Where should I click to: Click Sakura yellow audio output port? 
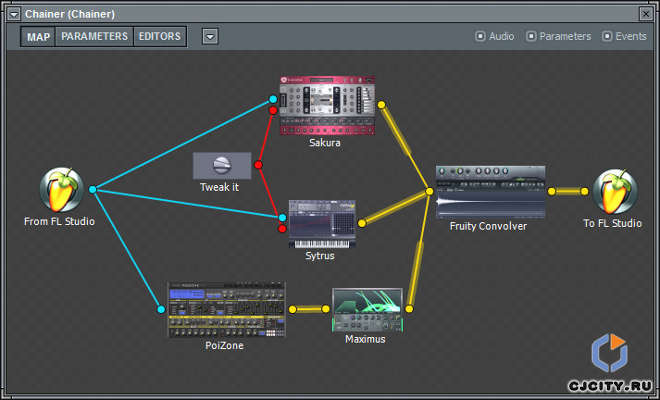click(381, 105)
